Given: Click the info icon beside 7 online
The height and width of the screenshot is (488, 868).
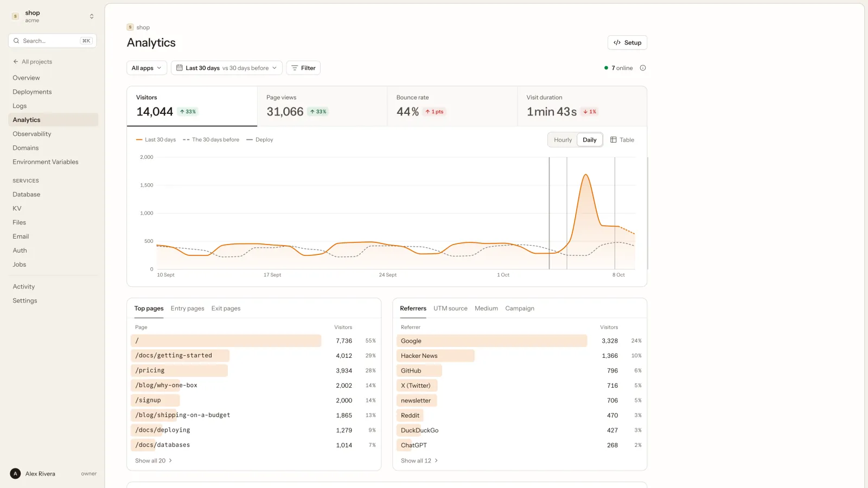Looking at the screenshot, I should [x=643, y=68].
